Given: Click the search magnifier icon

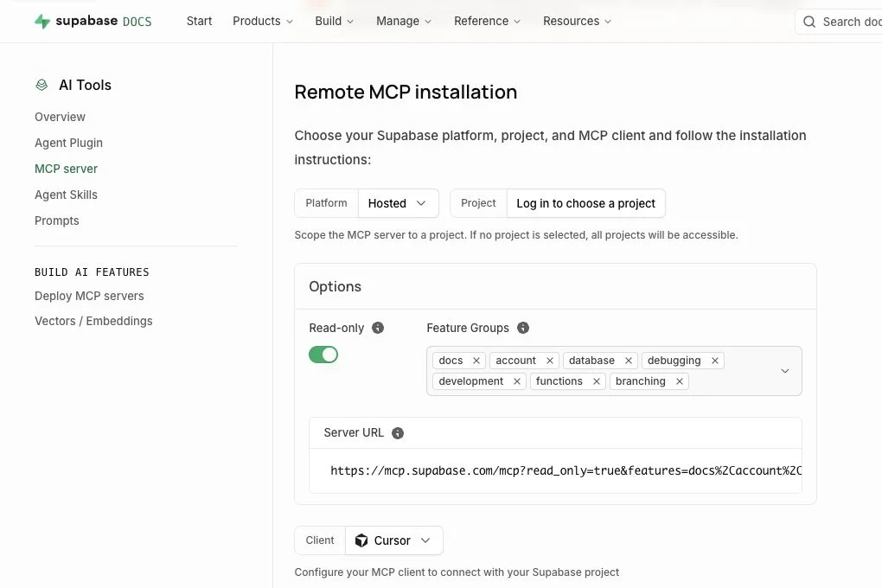Looking at the screenshot, I should coord(808,22).
